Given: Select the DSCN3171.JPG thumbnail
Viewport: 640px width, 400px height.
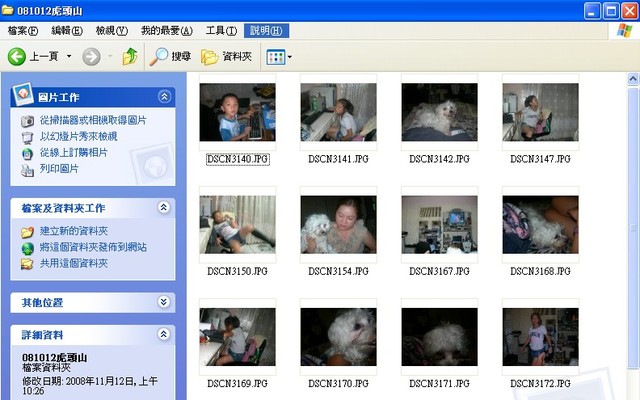Looking at the screenshot, I should tap(440, 337).
